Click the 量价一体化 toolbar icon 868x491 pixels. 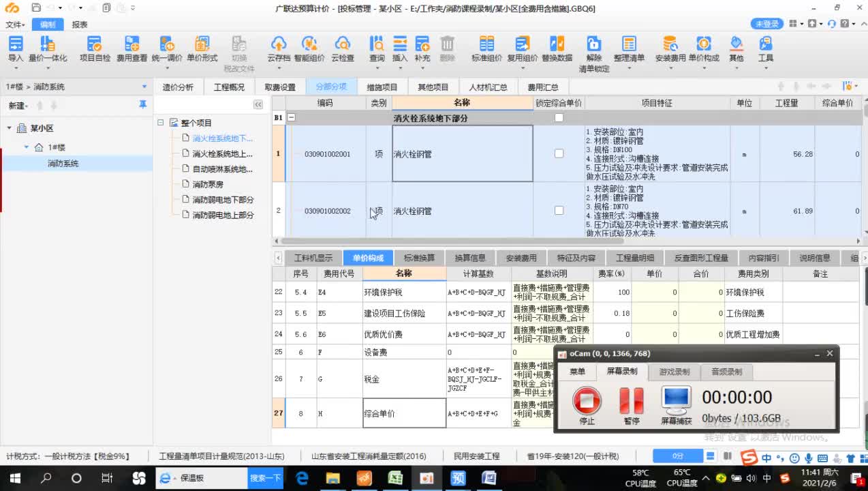point(48,49)
